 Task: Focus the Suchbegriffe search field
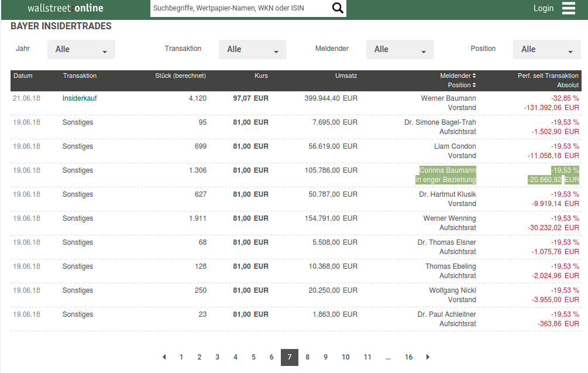coord(240,8)
